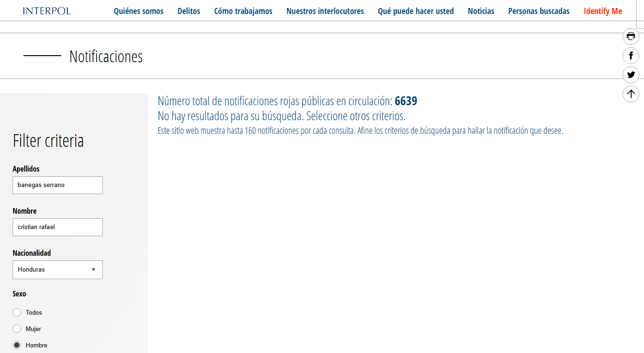
Task: Click the Identify Me link
Action: click(x=602, y=11)
